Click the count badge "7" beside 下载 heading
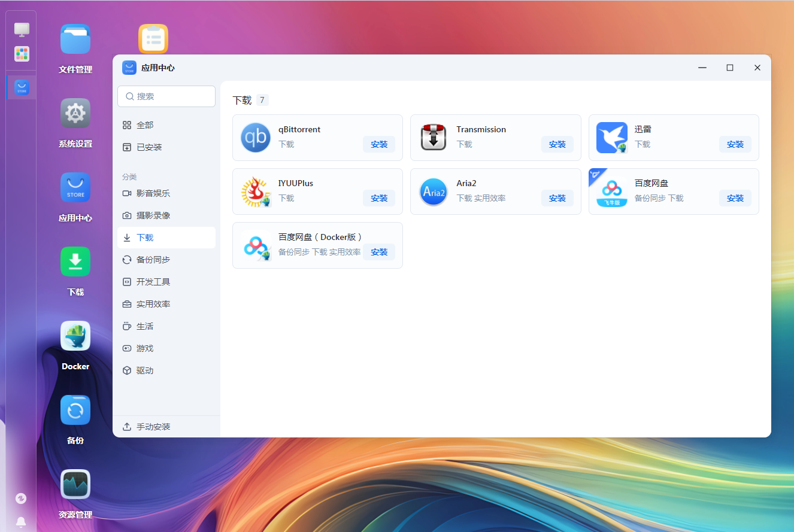794x532 pixels. click(x=262, y=100)
